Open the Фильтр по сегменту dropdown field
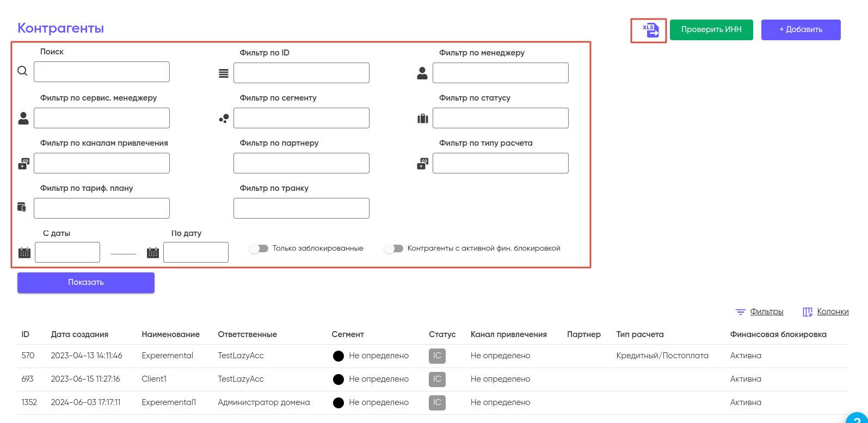The image size is (868, 423). tap(301, 118)
